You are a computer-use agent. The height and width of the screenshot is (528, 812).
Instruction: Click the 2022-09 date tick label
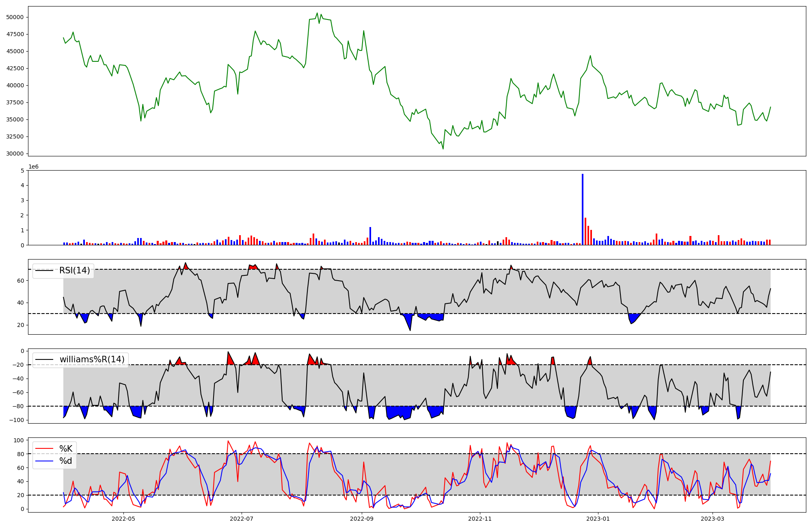pyautogui.click(x=361, y=519)
